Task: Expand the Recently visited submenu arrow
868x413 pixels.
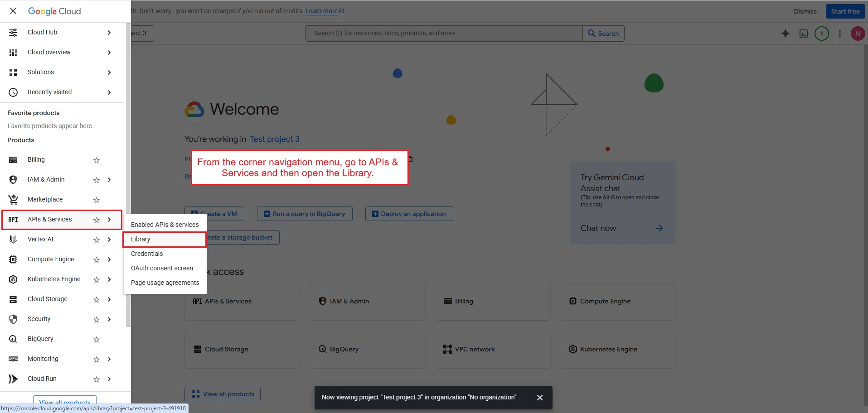Action: pos(109,92)
